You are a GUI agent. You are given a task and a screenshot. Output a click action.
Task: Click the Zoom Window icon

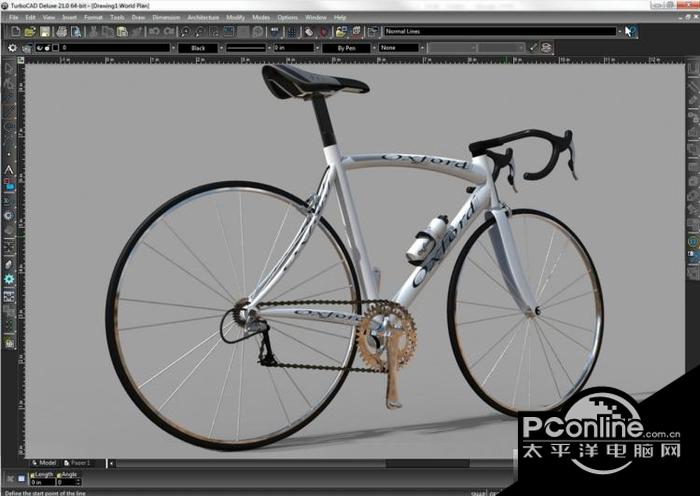215,31
